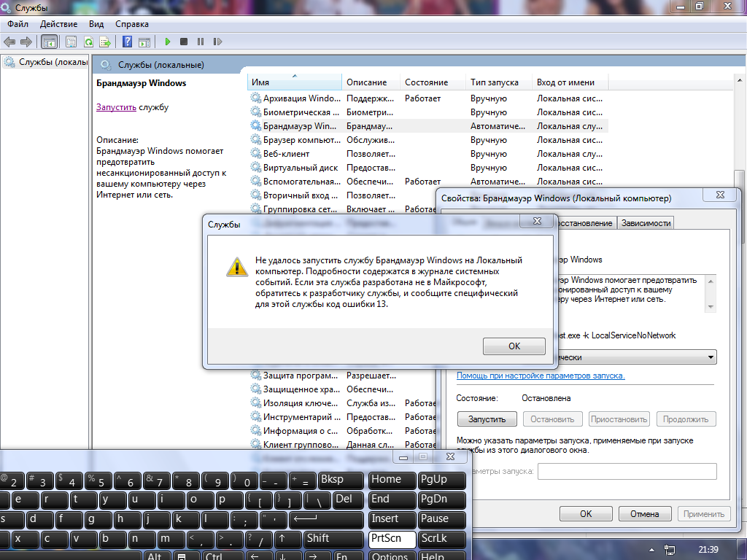Click Home key on on-screen keyboard
The height and width of the screenshot is (560, 747).
392,480
